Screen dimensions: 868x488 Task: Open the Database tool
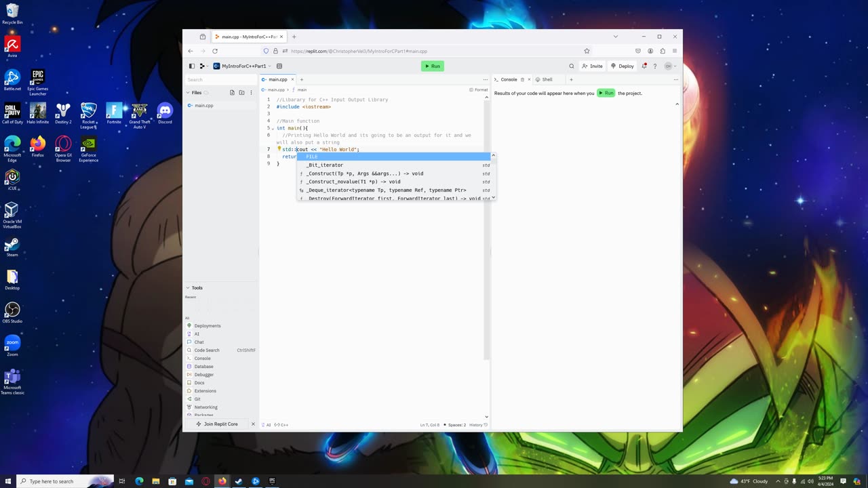point(221,367)
